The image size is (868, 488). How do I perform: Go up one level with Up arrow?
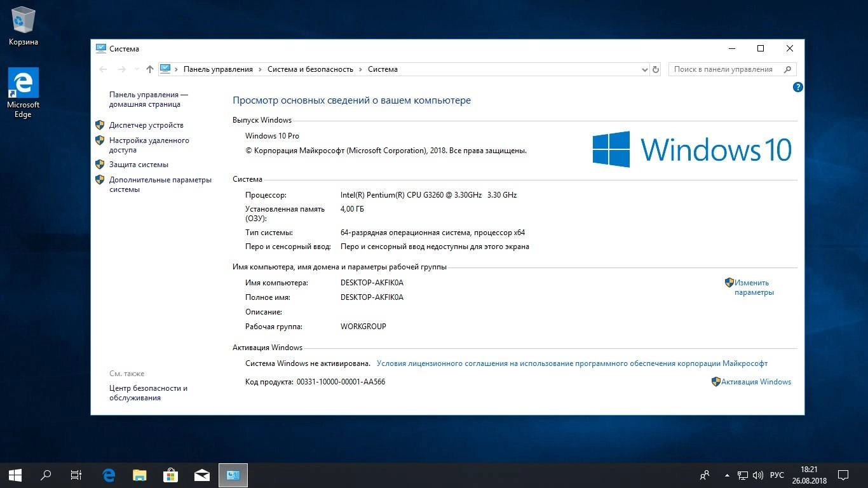pyautogui.click(x=150, y=69)
